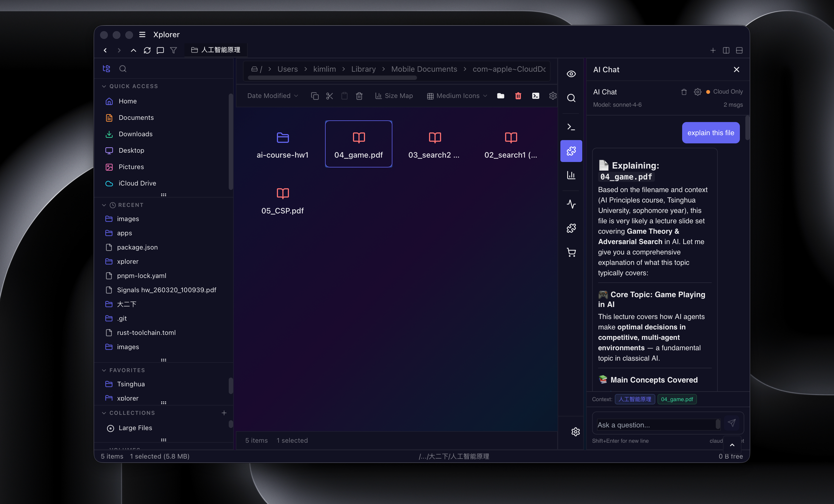
Task: Open a new tab with the plus icon
Action: point(713,50)
